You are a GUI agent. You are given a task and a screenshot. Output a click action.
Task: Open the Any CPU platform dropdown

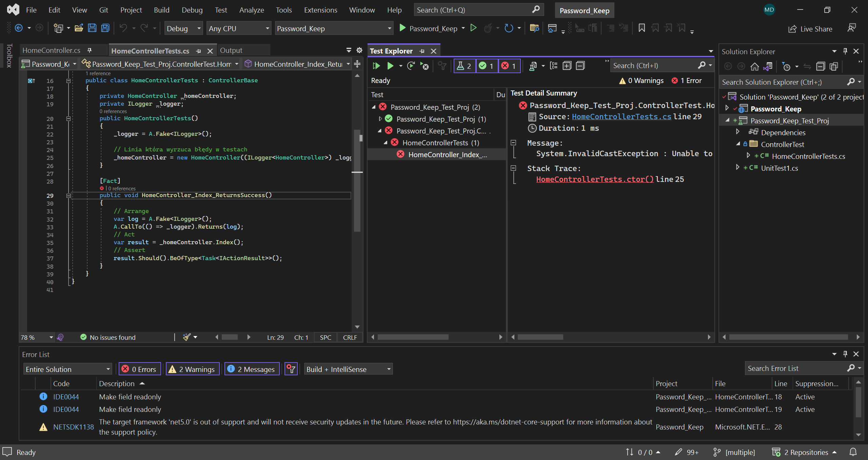click(239, 28)
